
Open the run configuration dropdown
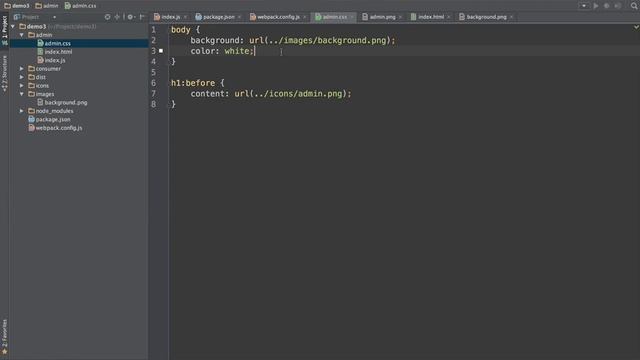coord(584,6)
